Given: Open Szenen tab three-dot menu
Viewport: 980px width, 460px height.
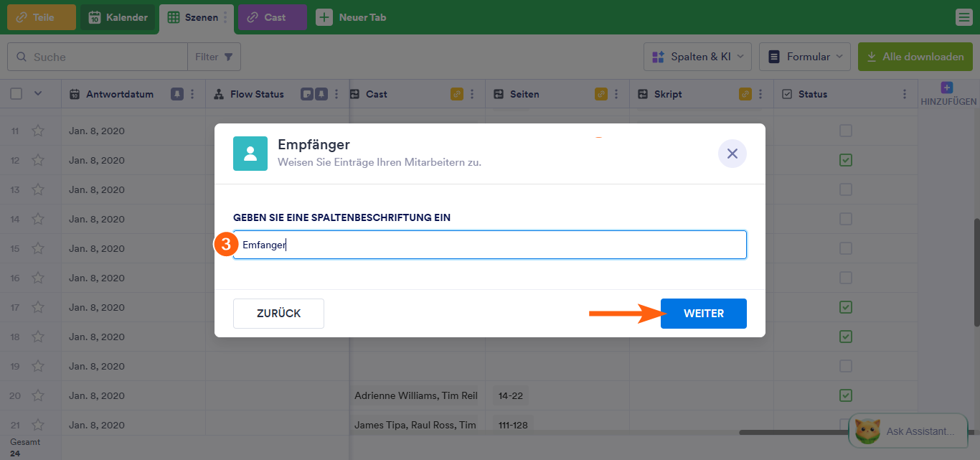Looking at the screenshot, I should (x=226, y=17).
